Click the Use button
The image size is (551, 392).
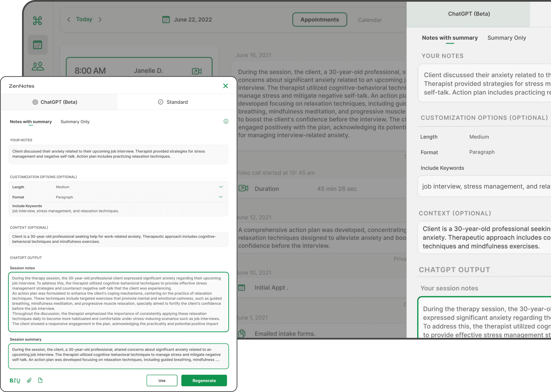tap(162, 380)
